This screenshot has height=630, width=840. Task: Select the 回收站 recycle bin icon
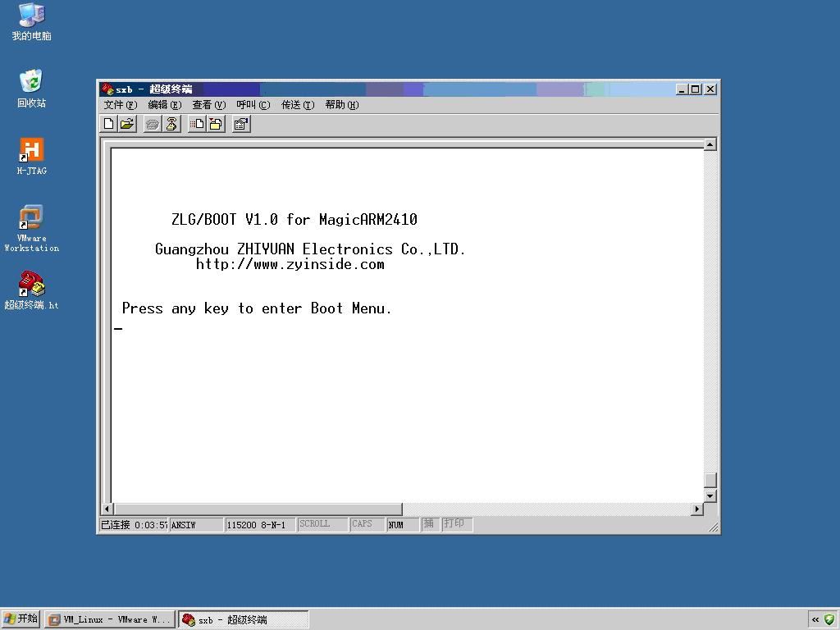[x=32, y=89]
